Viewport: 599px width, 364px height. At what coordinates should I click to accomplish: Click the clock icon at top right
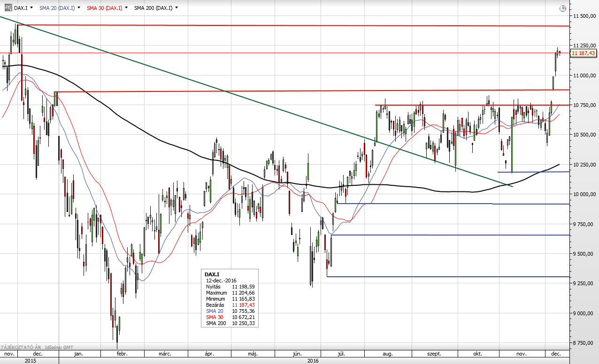click(563, 8)
